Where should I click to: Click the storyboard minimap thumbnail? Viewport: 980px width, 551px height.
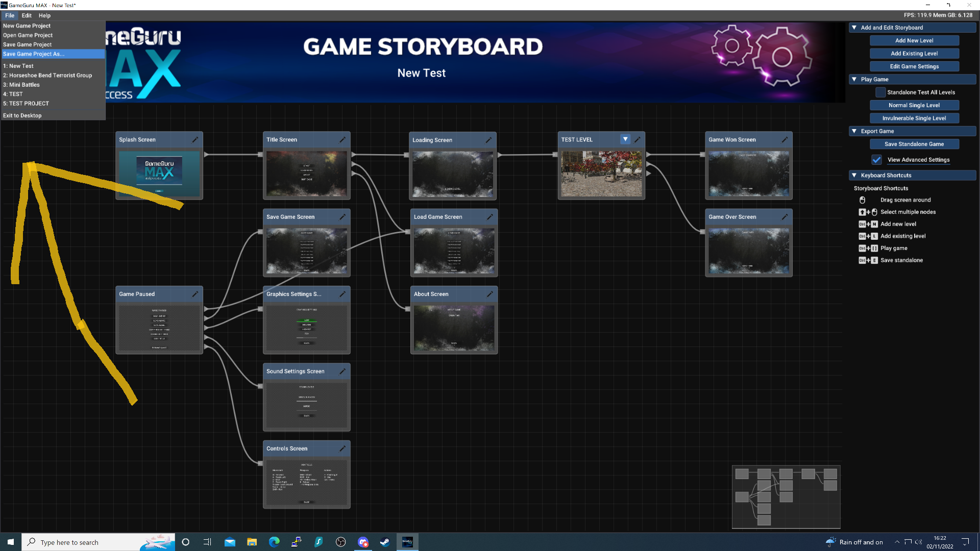786,496
